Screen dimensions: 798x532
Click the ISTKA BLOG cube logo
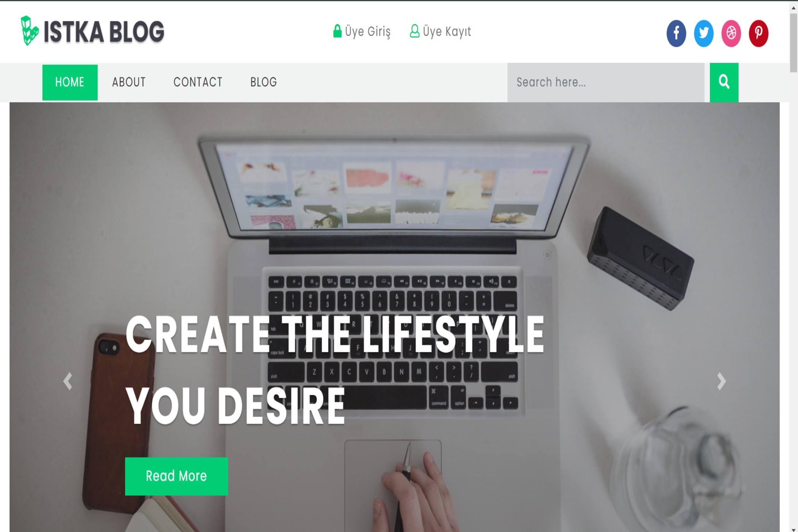point(29,31)
